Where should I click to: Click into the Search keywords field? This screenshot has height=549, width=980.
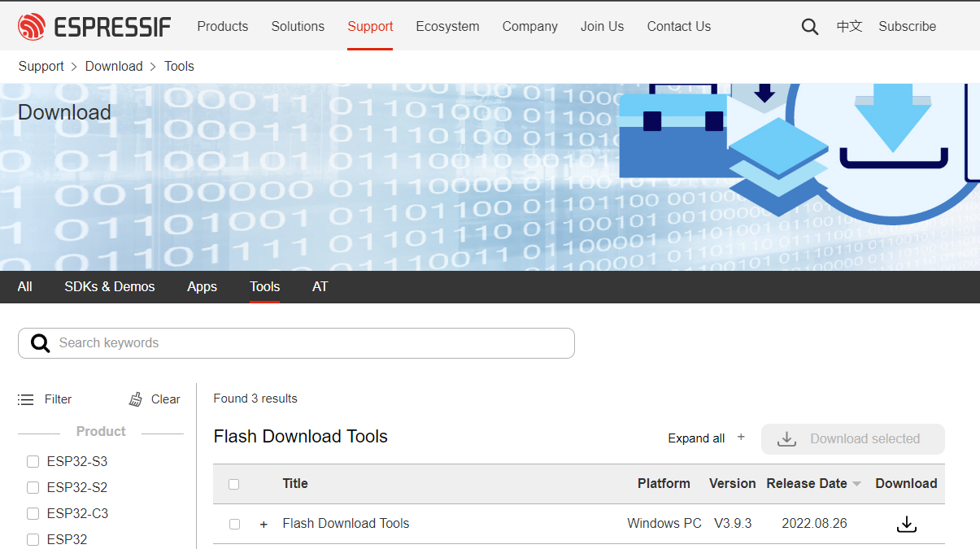click(x=244, y=342)
